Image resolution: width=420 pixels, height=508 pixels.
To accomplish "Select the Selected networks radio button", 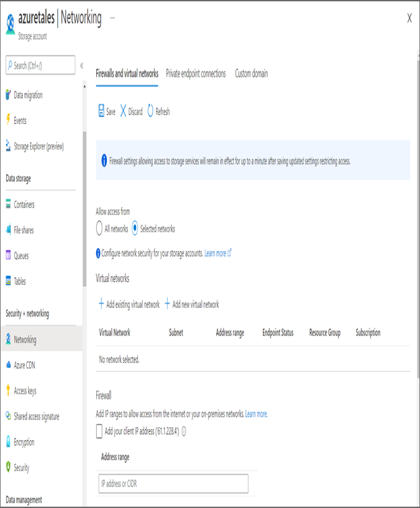I will click(x=135, y=228).
